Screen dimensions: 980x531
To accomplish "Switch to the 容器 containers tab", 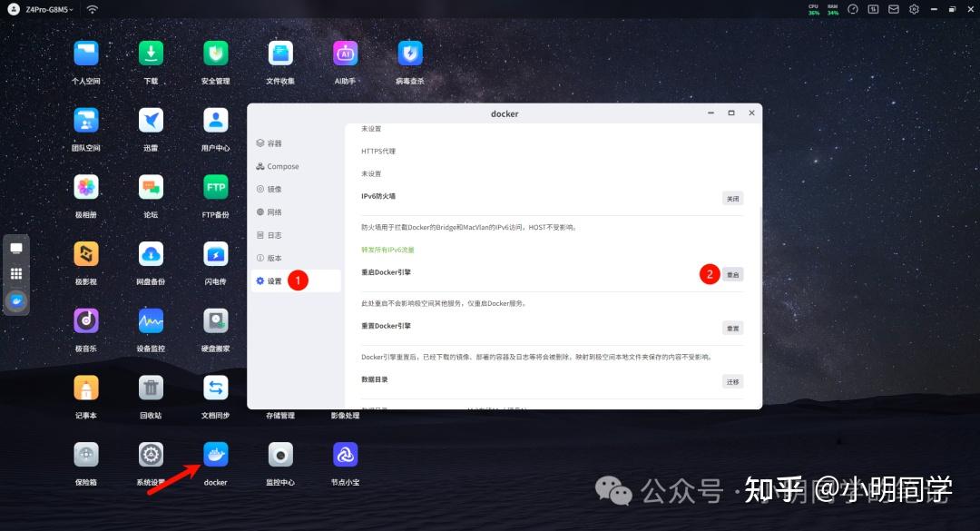I will coord(269,143).
